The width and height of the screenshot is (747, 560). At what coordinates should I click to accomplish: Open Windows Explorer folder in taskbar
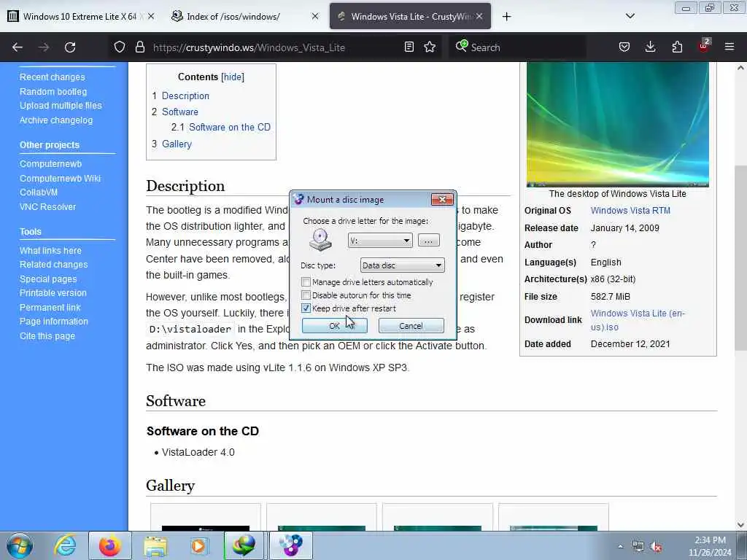coord(156,545)
